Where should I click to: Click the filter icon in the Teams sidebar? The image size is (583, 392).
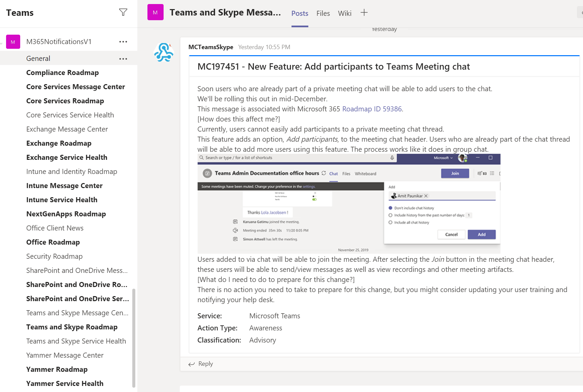pos(123,12)
